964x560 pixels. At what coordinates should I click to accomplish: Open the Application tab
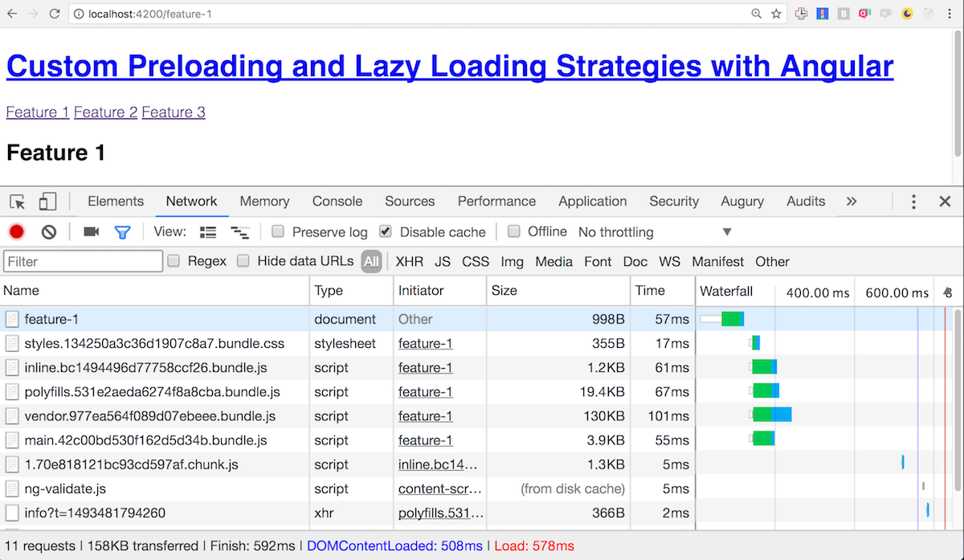tap(593, 202)
